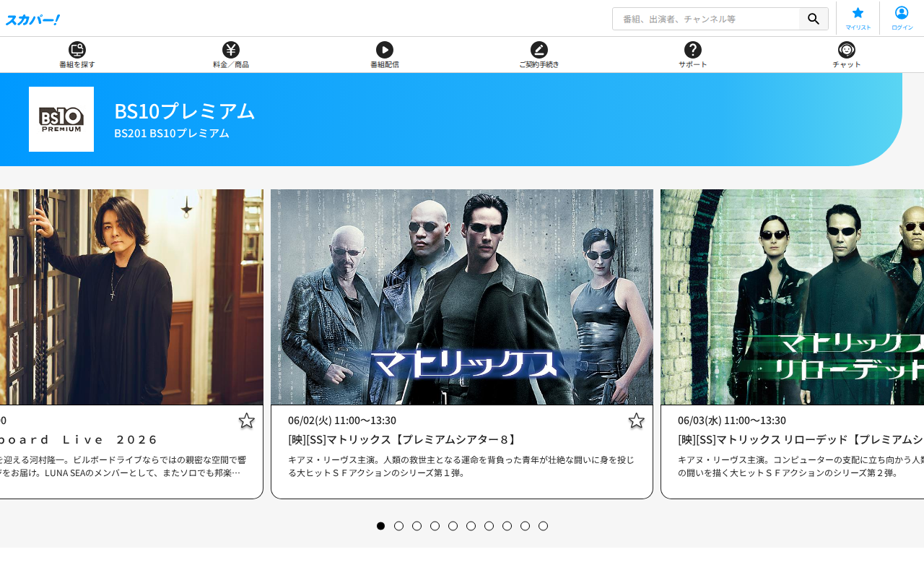Open Billboard Live 2026 program title
This screenshot has height=578, width=924.
point(79,439)
